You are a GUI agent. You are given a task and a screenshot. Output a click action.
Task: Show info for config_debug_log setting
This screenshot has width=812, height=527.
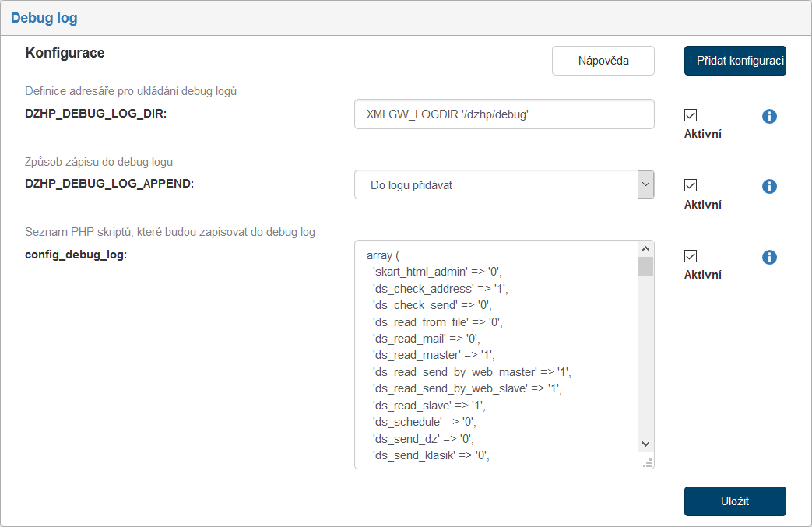click(769, 257)
